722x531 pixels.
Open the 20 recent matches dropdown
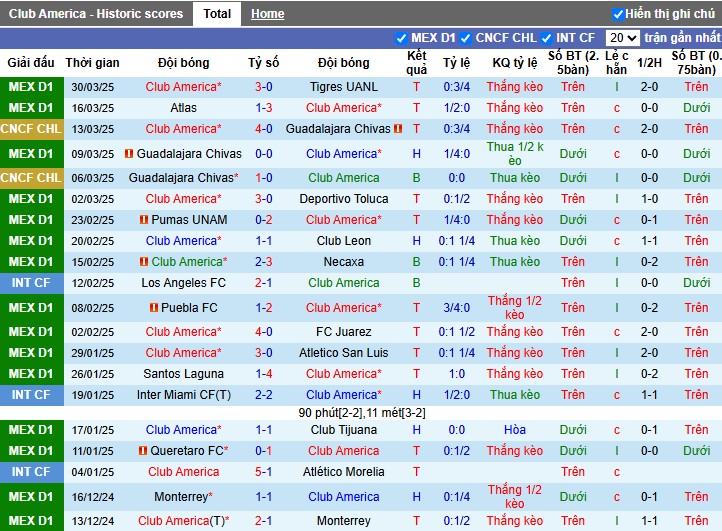pos(623,38)
